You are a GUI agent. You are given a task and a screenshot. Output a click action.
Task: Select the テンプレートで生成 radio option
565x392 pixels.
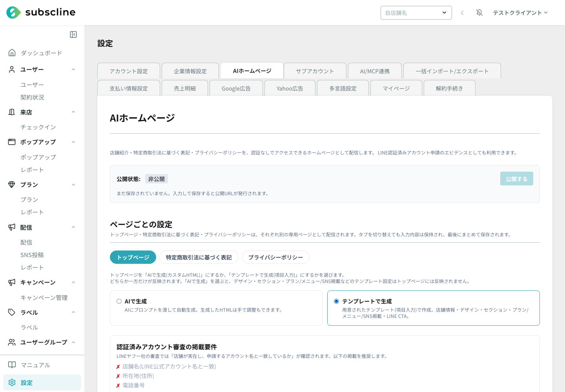tap(336, 301)
